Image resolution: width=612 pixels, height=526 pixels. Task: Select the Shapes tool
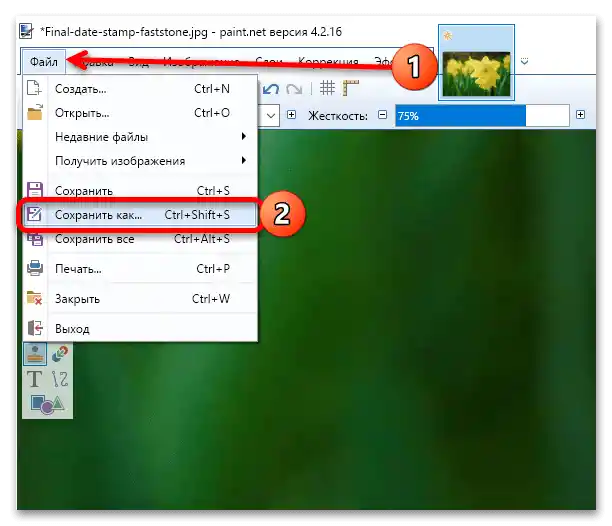[x=47, y=404]
